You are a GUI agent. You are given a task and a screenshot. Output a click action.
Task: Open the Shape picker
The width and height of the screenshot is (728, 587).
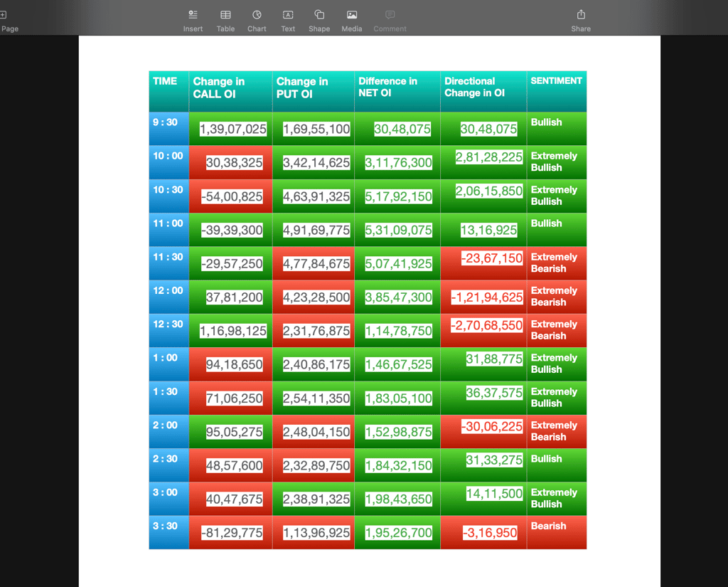coord(319,21)
